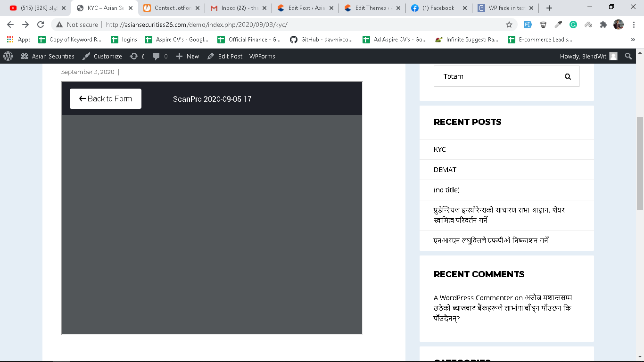Go back in the browser with the back arrow
The width and height of the screenshot is (644, 362).
(x=10, y=25)
